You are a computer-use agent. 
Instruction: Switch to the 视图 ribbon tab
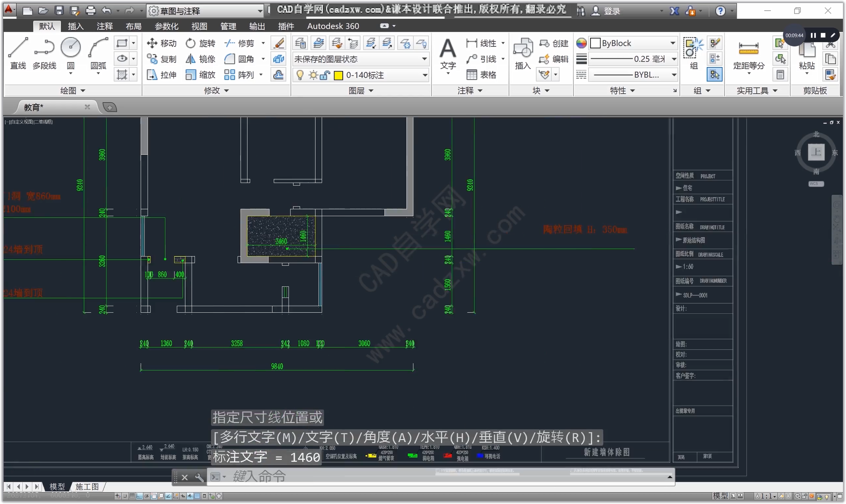(x=199, y=26)
